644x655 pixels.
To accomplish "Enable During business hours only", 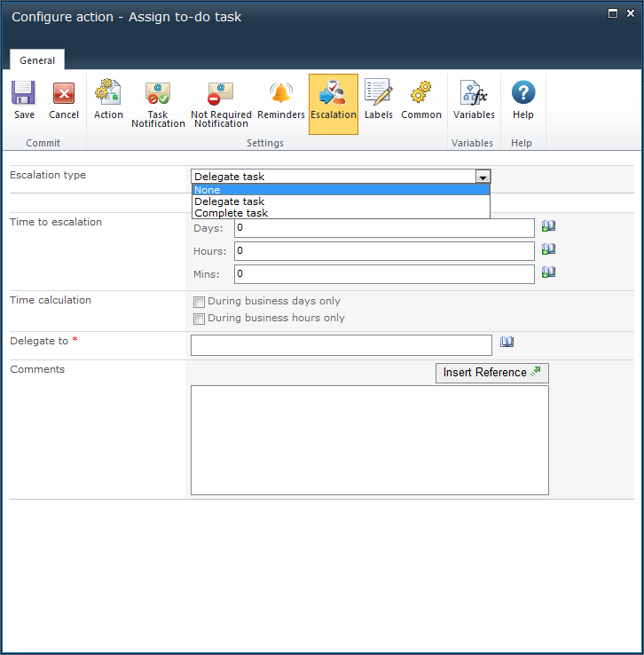I will (x=199, y=319).
